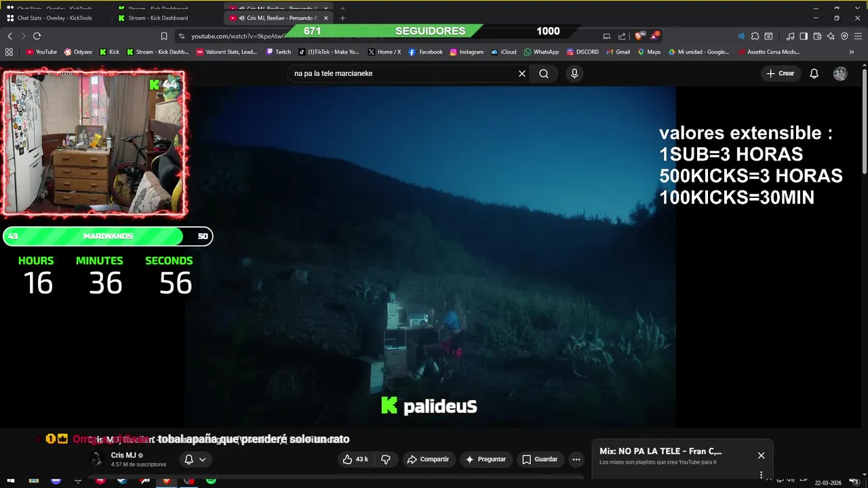This screenshot has height=488, width=868.
Task: Close the Mix: NO PA LA TELE panel
Action: click(761, 455)
